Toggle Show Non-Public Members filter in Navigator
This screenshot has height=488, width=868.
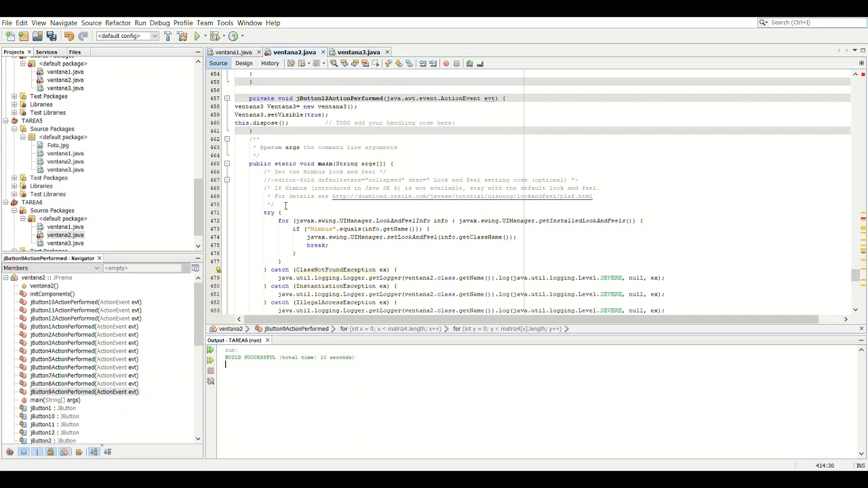(x=51, y=452)
